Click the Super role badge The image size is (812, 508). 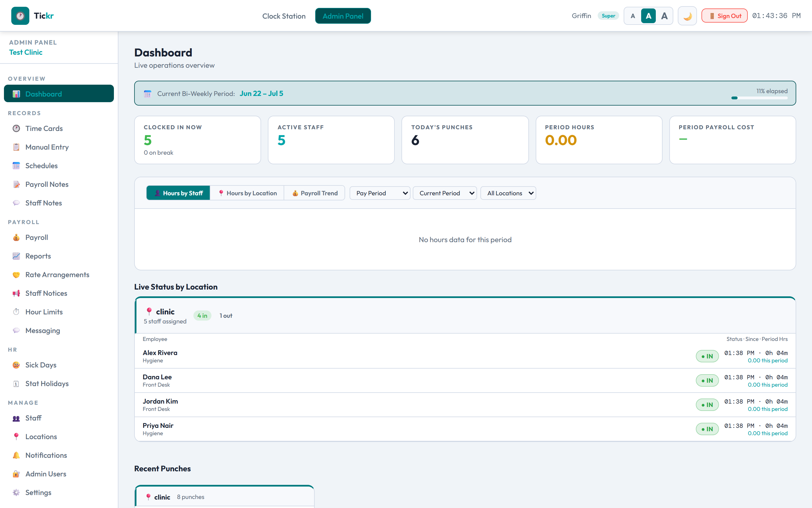point(608,16)
